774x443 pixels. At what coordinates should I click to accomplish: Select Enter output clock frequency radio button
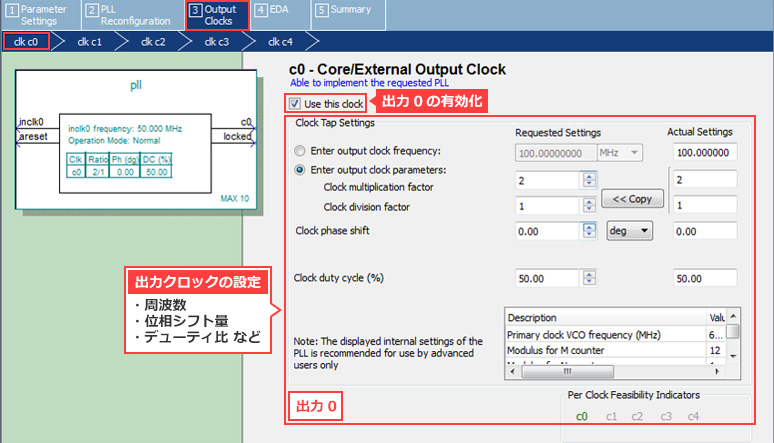[300, 151]
